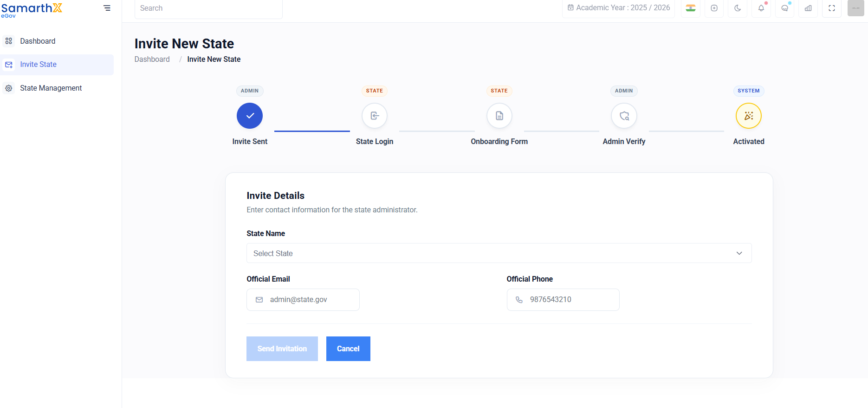Select the State Login step icon

point(375,116)
